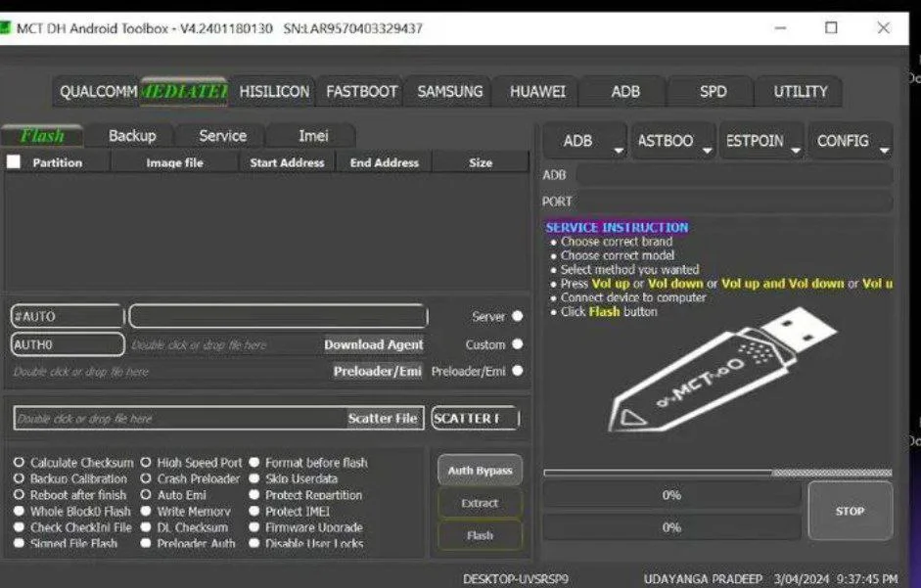
Task: Click the Download Agent button
Action: (373, 344)
